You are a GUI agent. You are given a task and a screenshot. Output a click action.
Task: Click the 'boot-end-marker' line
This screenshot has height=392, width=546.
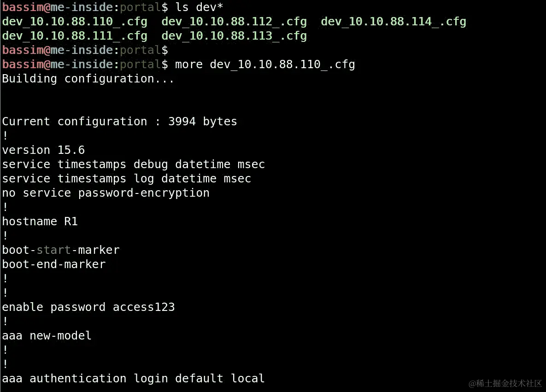click(54, 264)
